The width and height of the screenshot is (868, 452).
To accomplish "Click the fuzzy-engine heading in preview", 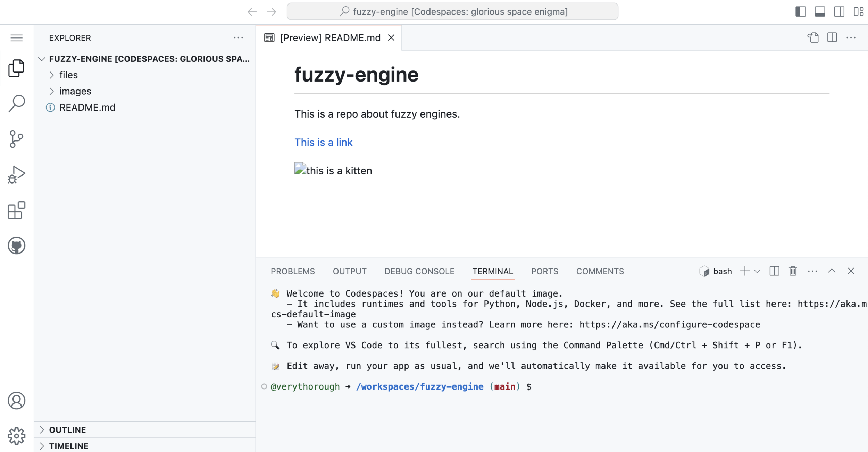I will (x=357, y=75).
